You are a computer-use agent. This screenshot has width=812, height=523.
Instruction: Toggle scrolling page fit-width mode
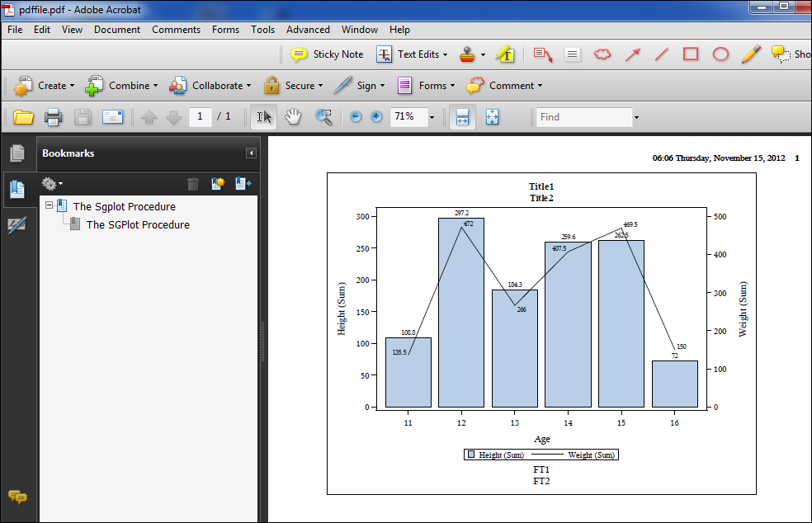coord(462,117)
